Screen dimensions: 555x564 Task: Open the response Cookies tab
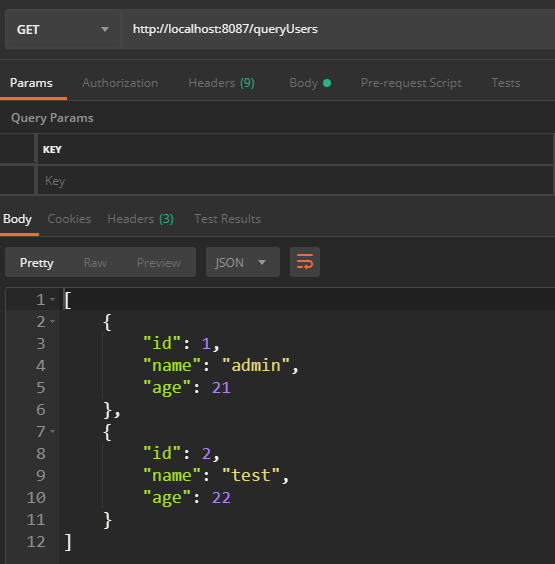pyautogui.click(x=69, y=219)
